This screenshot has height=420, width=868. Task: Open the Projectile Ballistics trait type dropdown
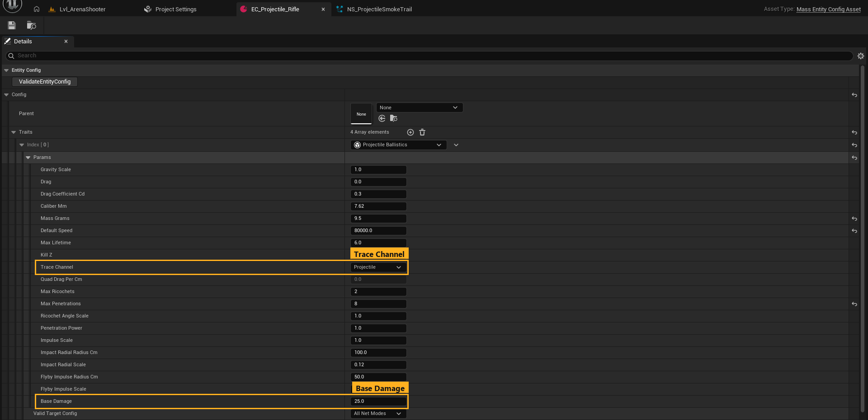point(399,145)
